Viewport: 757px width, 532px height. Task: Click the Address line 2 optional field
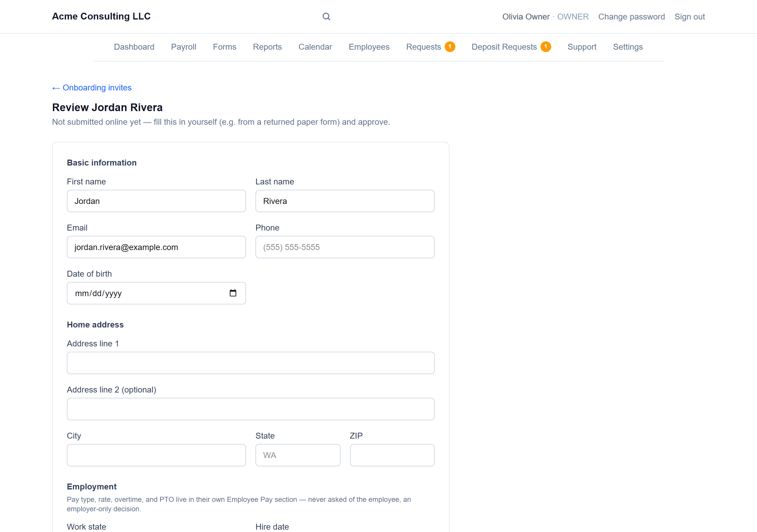(x=250, y=409)
